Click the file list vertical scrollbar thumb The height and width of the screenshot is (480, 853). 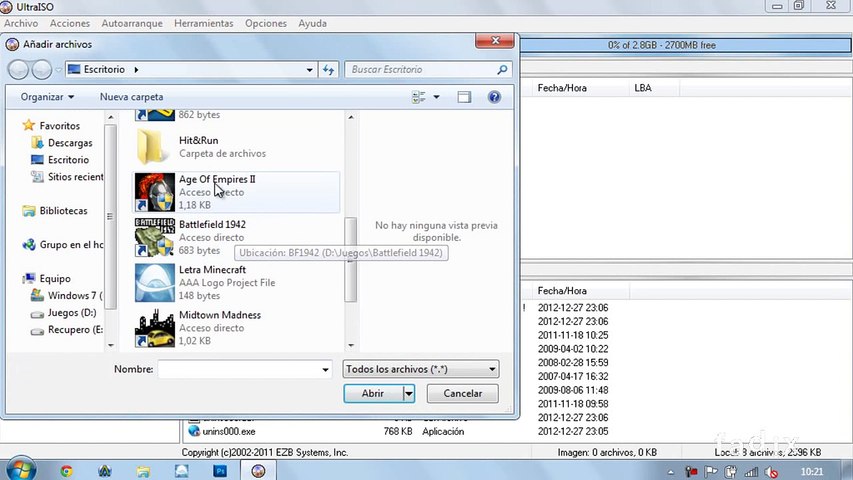tap(351, 260)
